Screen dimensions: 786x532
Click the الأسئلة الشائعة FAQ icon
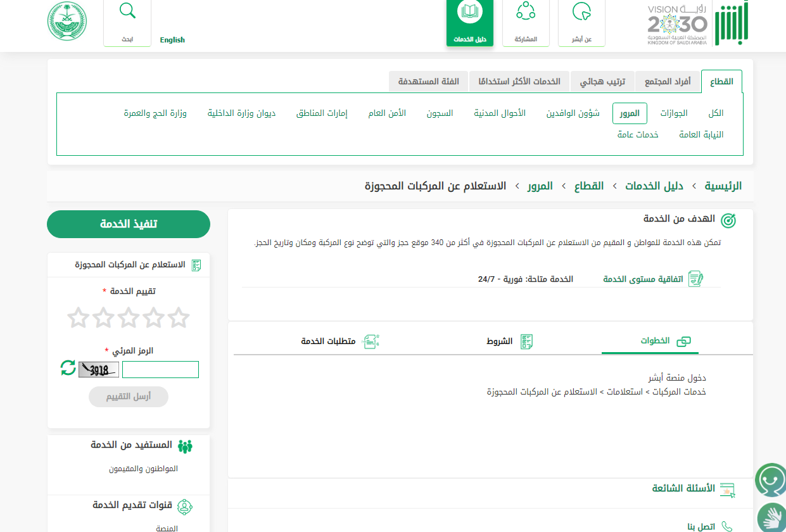[x=727, y=489]
